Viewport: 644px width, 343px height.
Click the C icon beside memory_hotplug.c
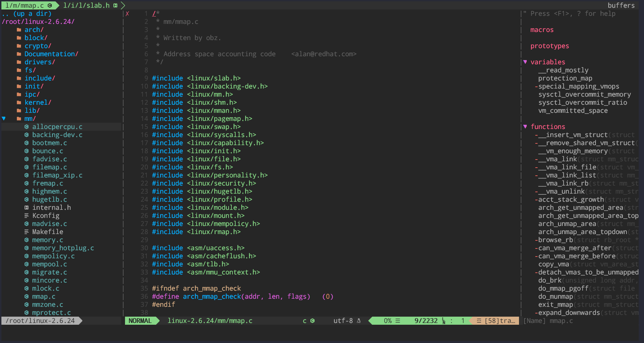(27, 248)
